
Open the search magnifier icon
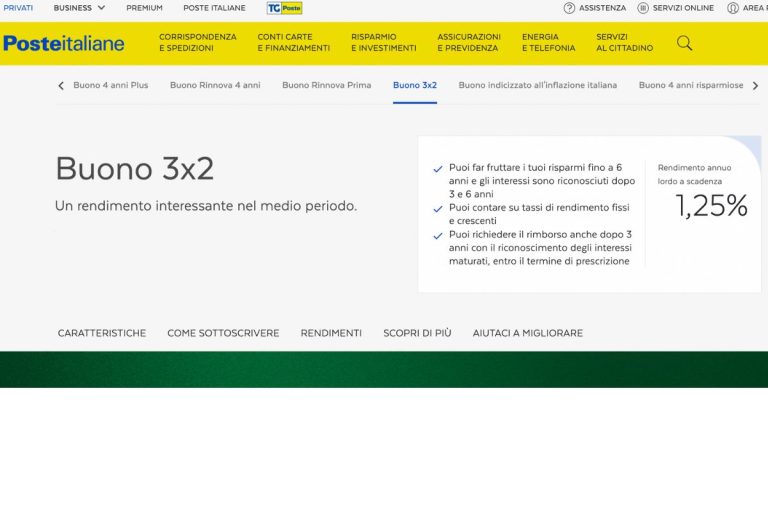pyautogui.click(x=684, y=43)
